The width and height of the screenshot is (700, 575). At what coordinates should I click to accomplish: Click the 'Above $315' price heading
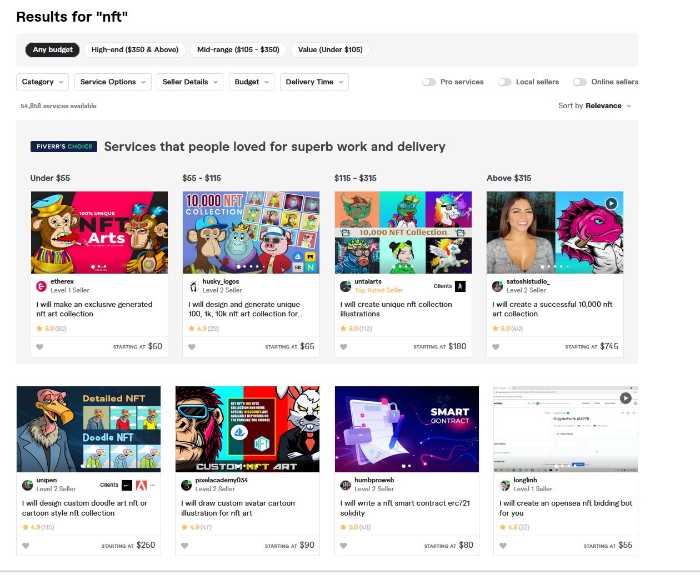[509, 178]
